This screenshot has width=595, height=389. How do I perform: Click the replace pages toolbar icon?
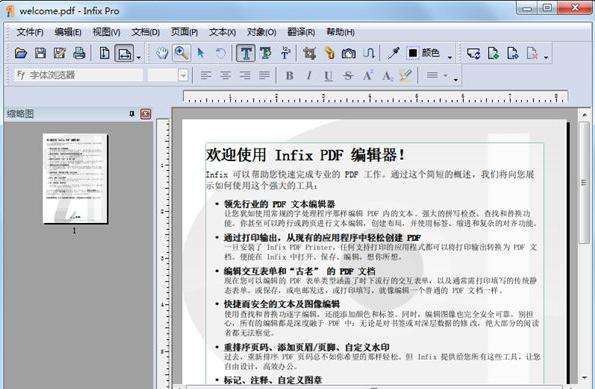pyautogui.click(x=474, y=53)
